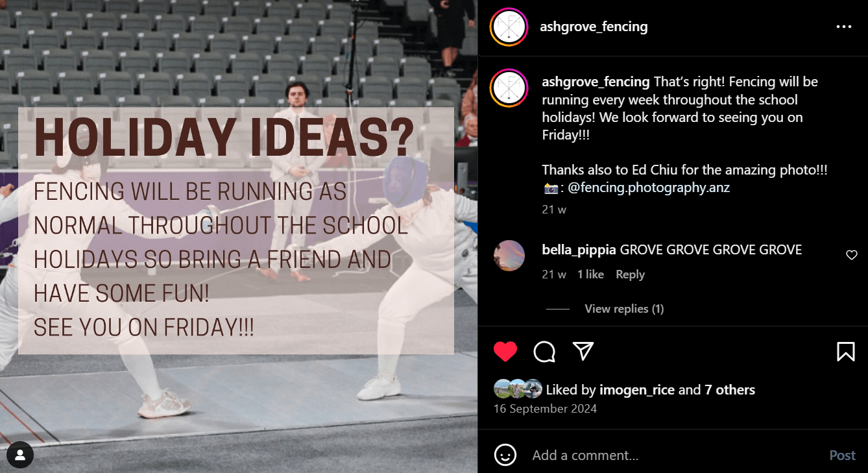Viewport: 868px width, 473px height.
Task: Open comments with the speech bubble icon
Action: point(544,352)
